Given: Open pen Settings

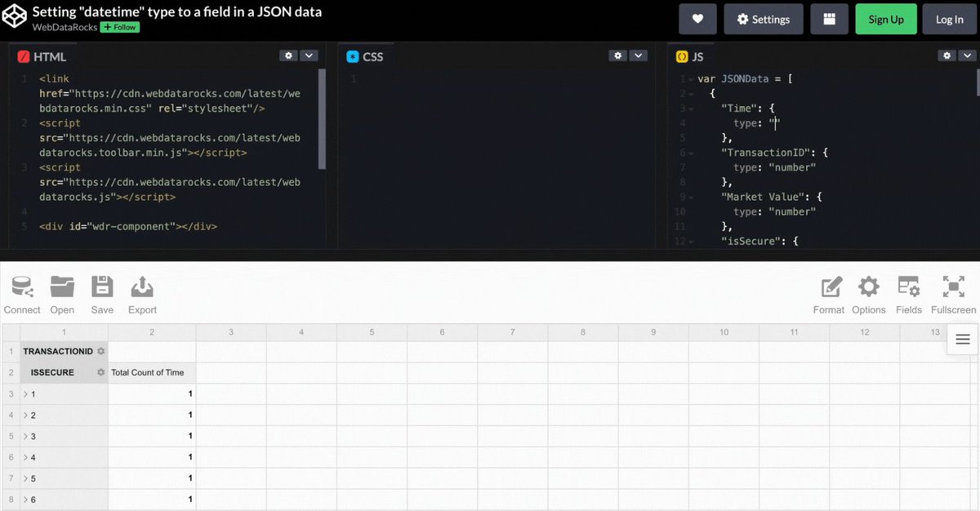Looking at the screenshot, I should tap(764, 19).
